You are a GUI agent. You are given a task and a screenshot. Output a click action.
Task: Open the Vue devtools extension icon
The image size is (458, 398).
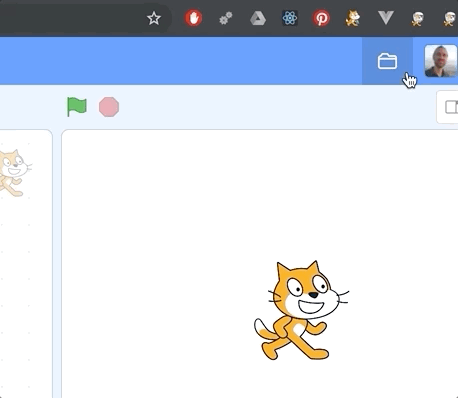click(386, 18)
